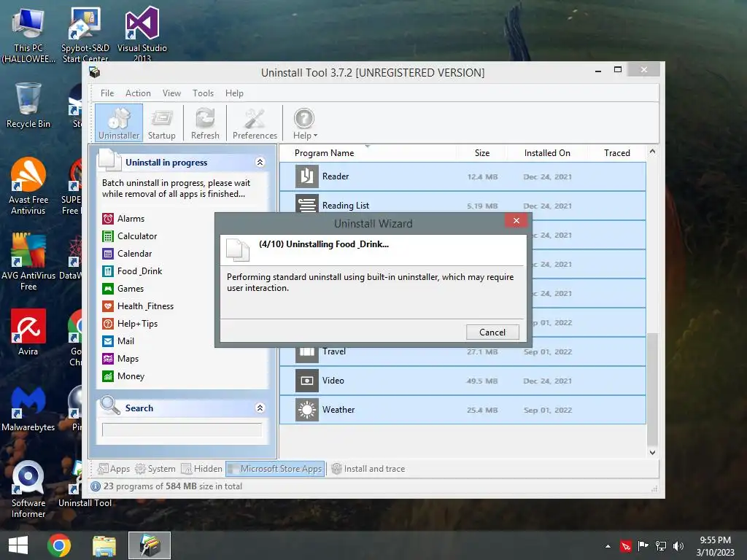Click the volume icon in system tray
This screenshot has height=560, width=747.
point(678,546)
